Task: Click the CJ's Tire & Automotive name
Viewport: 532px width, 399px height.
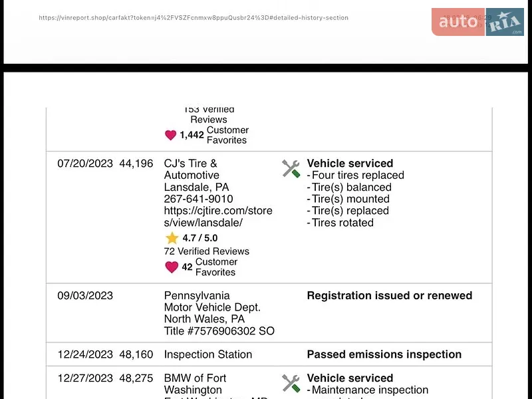Action: [192, 169]
